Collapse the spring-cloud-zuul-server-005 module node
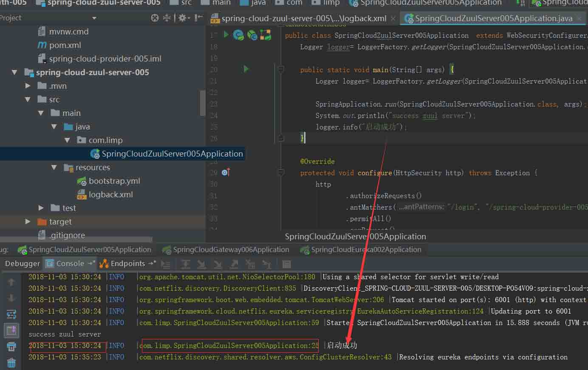The width and height of the screenshot is (588, 370). (14, 73)
